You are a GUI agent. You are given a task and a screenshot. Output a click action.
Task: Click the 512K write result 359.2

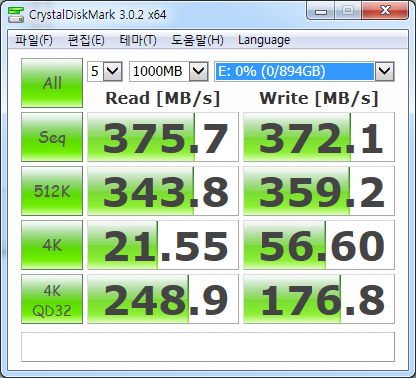319,191
